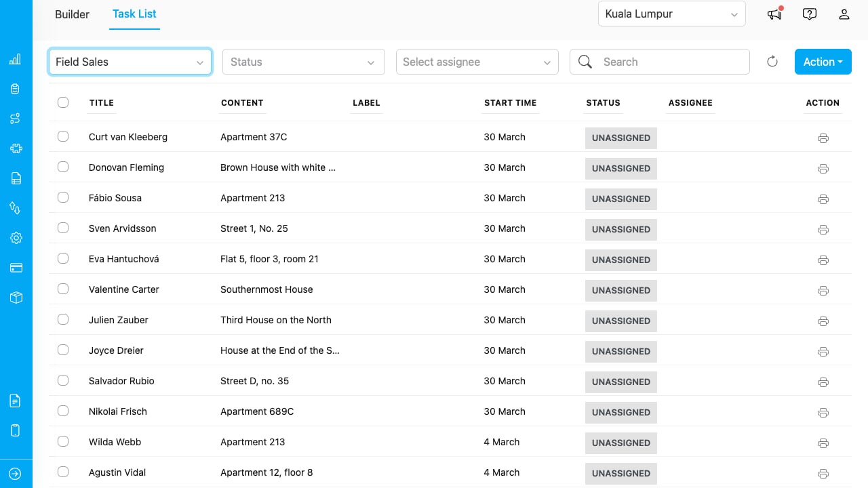Print the Donovan Fleming task
Viewport: 868px width, 488px height.
823,169
